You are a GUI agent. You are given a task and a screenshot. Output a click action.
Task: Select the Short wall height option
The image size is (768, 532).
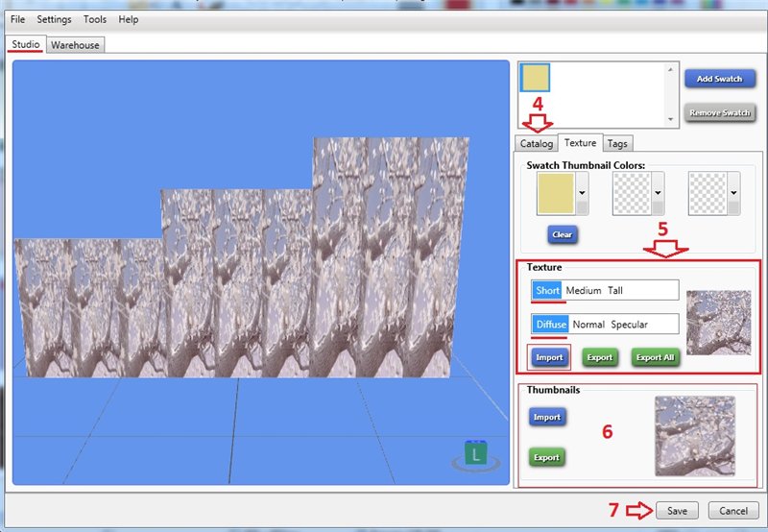pos(547,291)
